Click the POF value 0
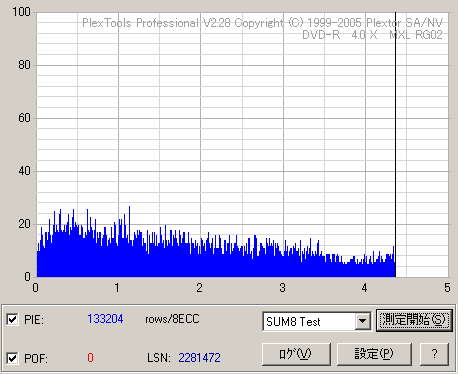458x374 pixels. [90, 358]
